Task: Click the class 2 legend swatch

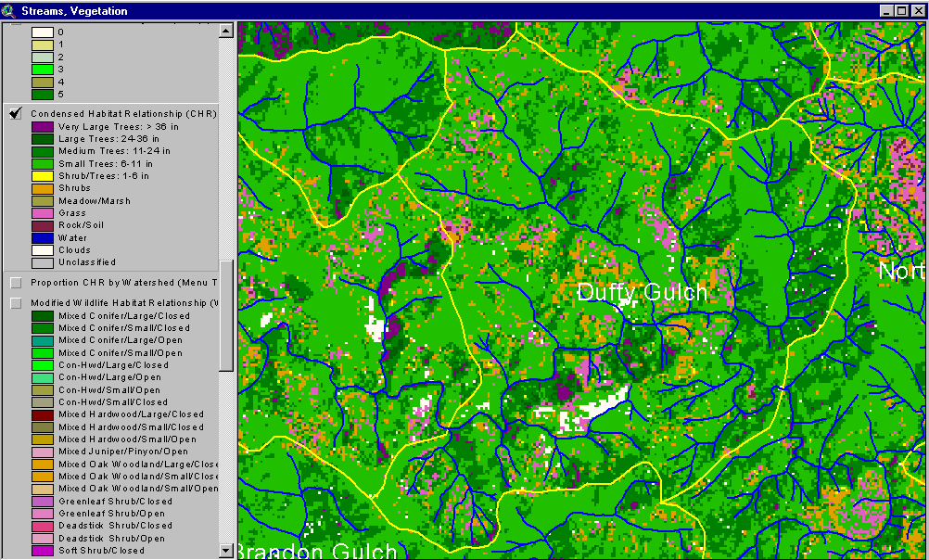Action: tap(43, 57)
